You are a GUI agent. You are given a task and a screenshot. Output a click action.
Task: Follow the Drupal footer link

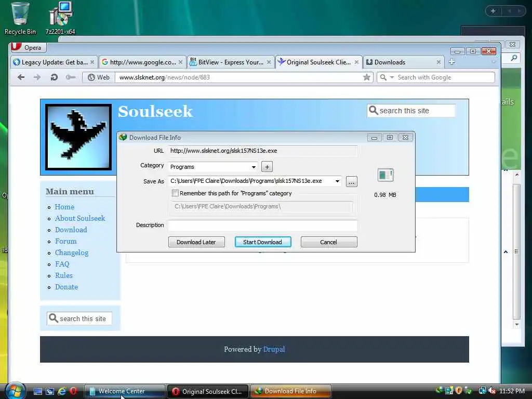(x=274, y=349)
